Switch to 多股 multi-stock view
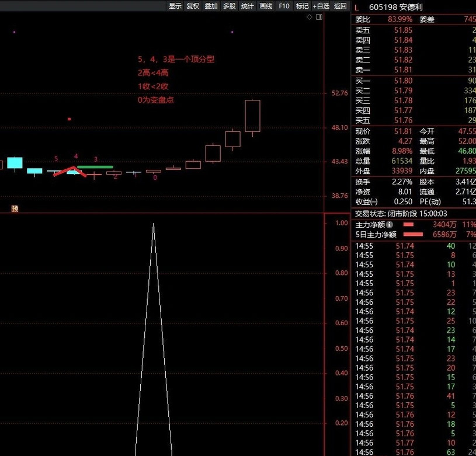The width and height of the screenshot is (476, 456). coord(229,6)
